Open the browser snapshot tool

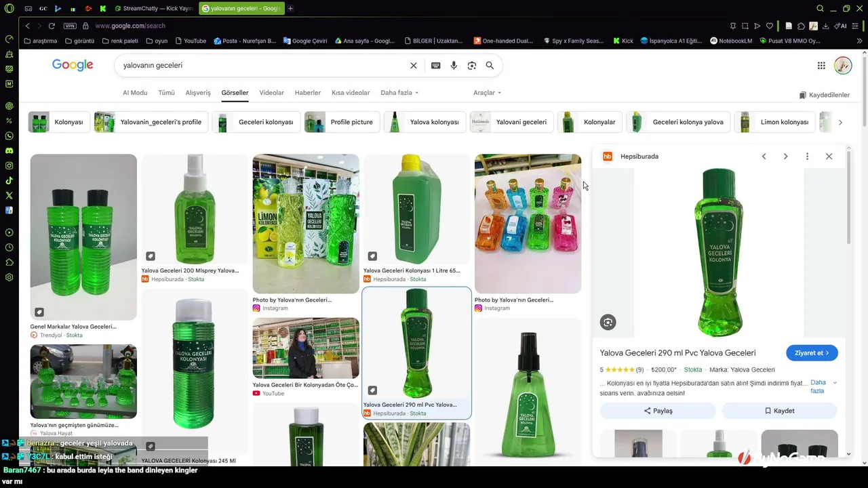pyautogui.click(x=745, y=26)
